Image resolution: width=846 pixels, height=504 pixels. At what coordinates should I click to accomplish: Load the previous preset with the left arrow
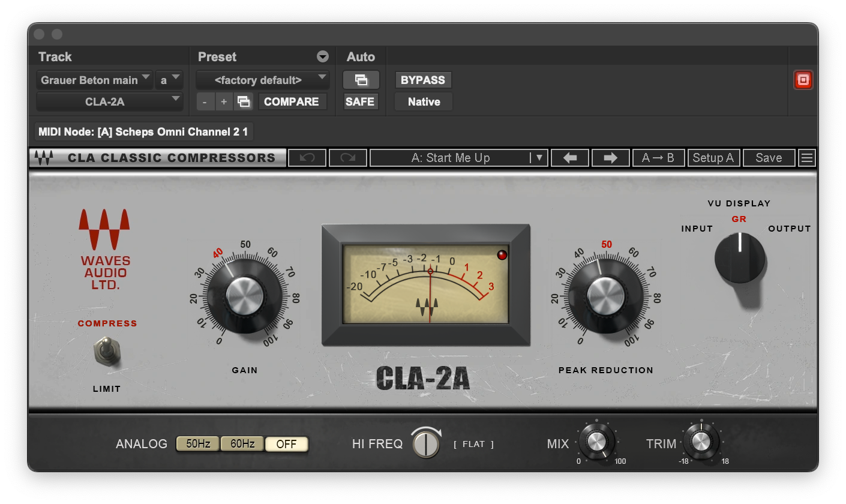coord(569,157)
